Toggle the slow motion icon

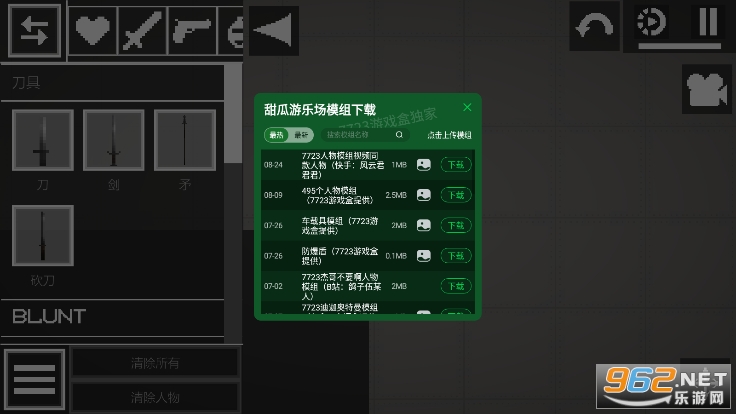tap(652, 22)
